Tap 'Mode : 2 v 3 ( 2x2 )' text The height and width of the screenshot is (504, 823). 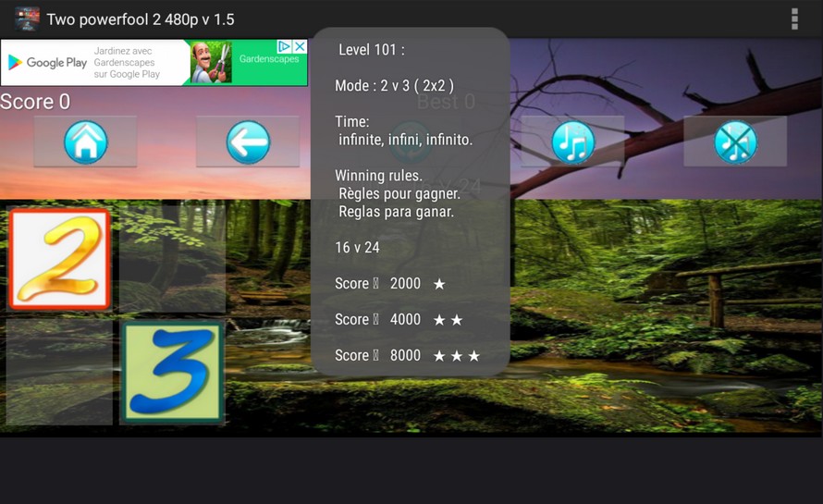[x=395, y=86]
